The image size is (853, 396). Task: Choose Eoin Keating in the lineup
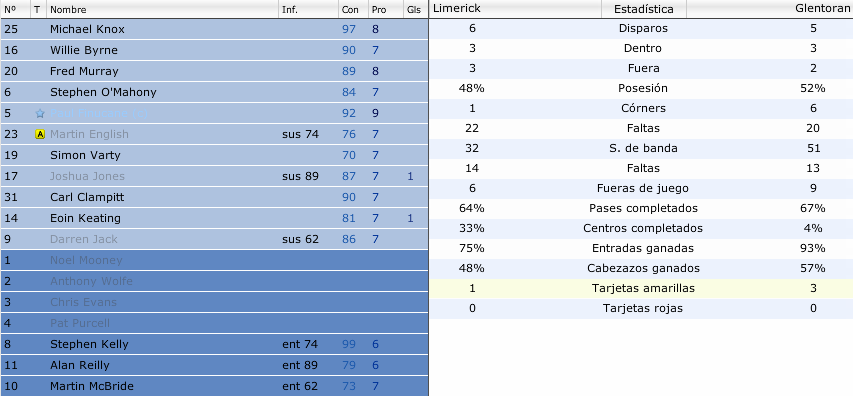[x=214, y=218]
